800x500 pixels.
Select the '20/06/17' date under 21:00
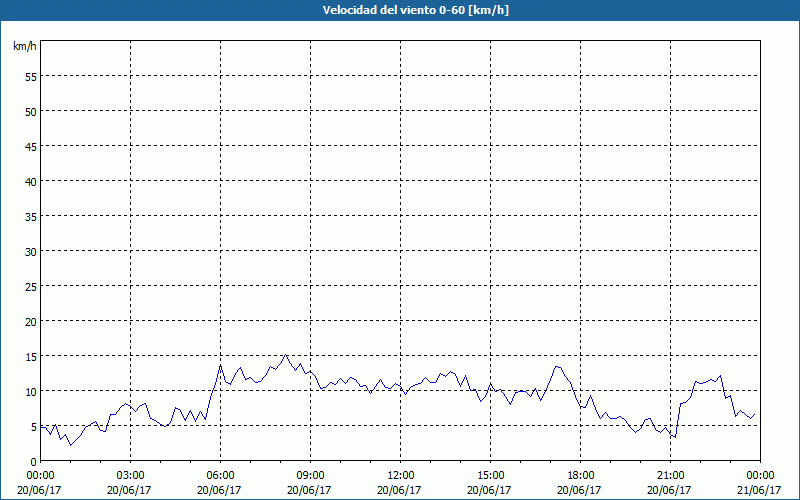pyautogui.click(x=669, y=490)
